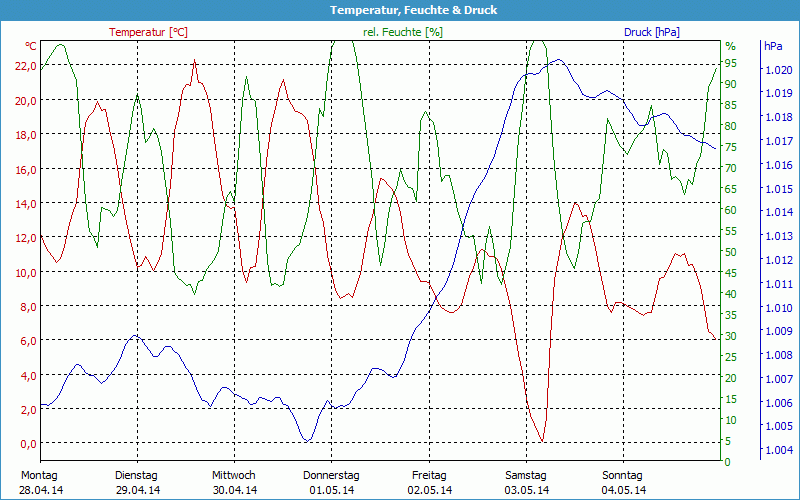Viewport: 800px width, 500px height.
Task: Click the '1.017' pressure axis value
Action: [779, 141]
